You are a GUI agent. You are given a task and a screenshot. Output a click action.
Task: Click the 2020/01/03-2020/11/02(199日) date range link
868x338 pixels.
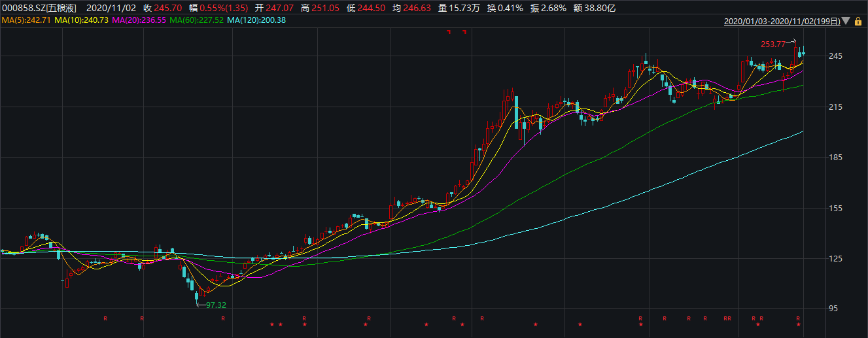pos(782,21)
